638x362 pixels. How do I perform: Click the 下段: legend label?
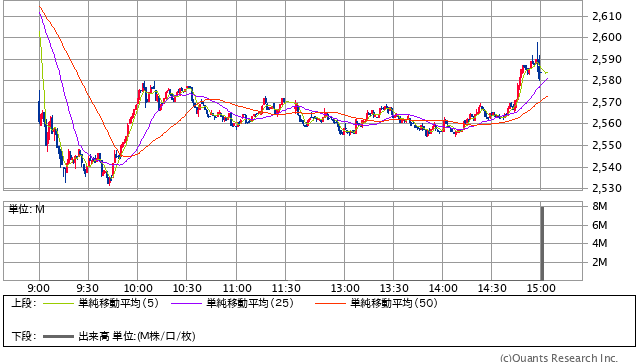[24, 336]
